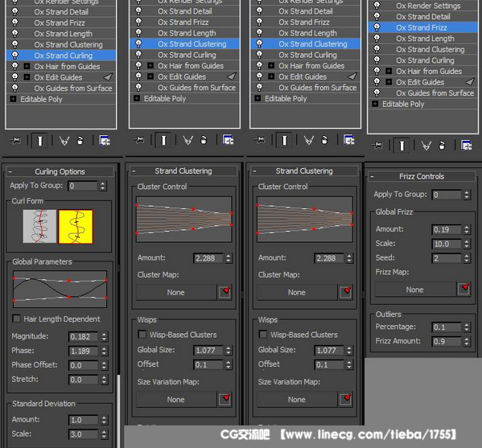
Task: Toggle bulb of highlighted Ox Strand Frizz modifier
Action: click(377, 27)
